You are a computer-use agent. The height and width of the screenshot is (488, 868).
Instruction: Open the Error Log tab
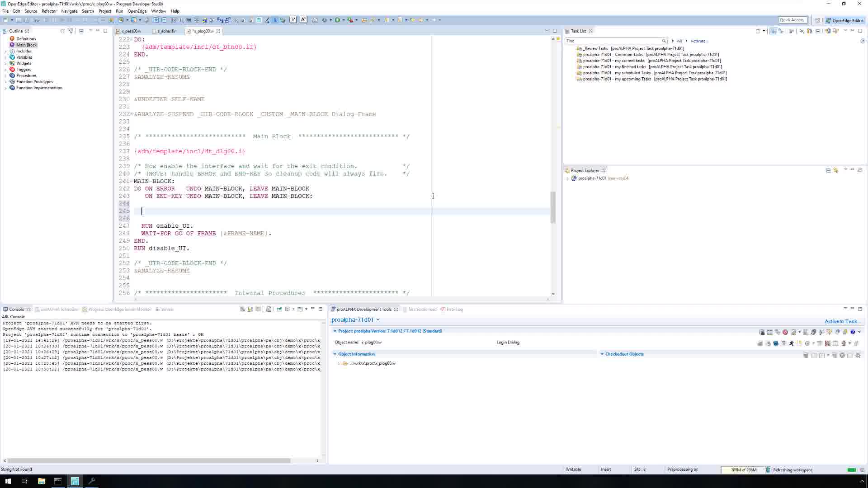point(452,310)
